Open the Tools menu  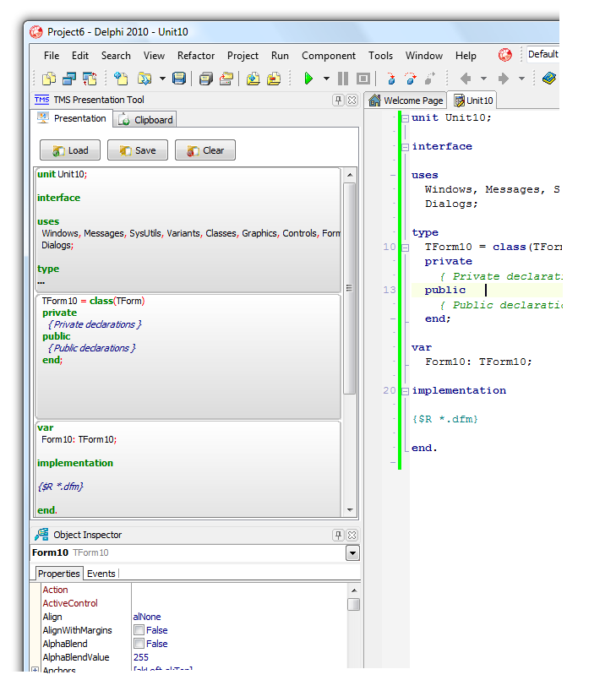(x=380, y=56)
